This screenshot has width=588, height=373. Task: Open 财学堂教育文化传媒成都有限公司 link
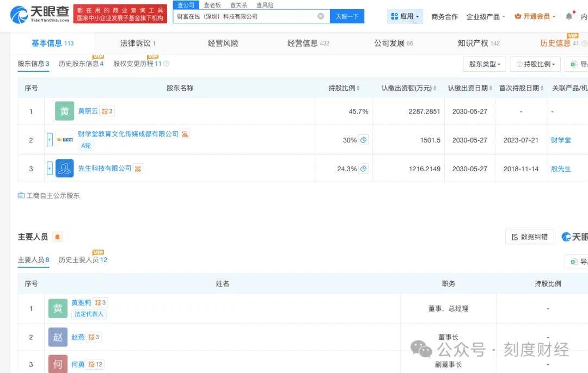click(x=128, y=134)
